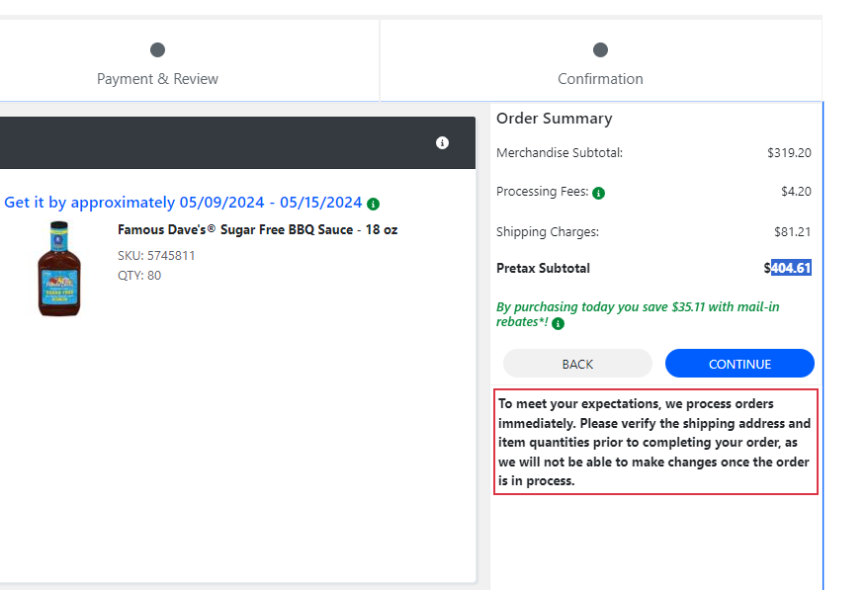Click the Shipping Charges amount $81.21
The height and width of the screenshot is (590, 868).
[792, 232]
